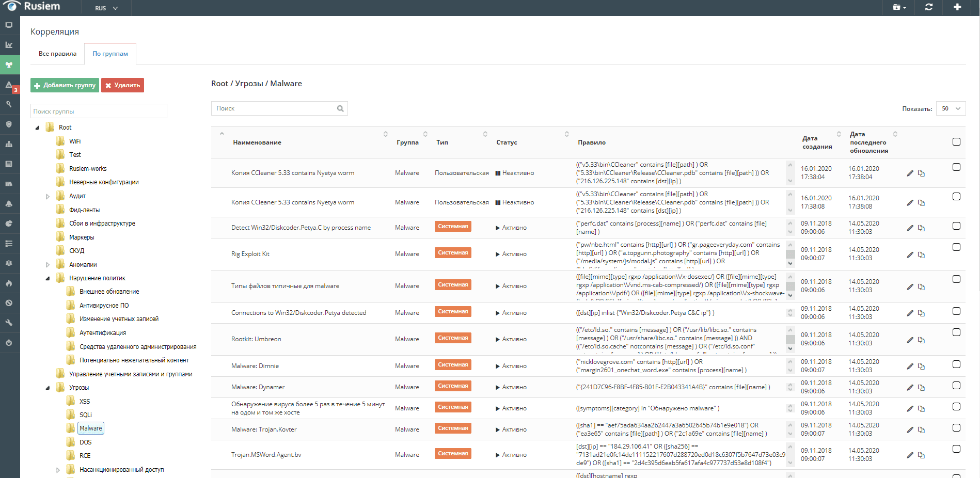Tick the select-all checkbox in table header

tap(956, 142)
